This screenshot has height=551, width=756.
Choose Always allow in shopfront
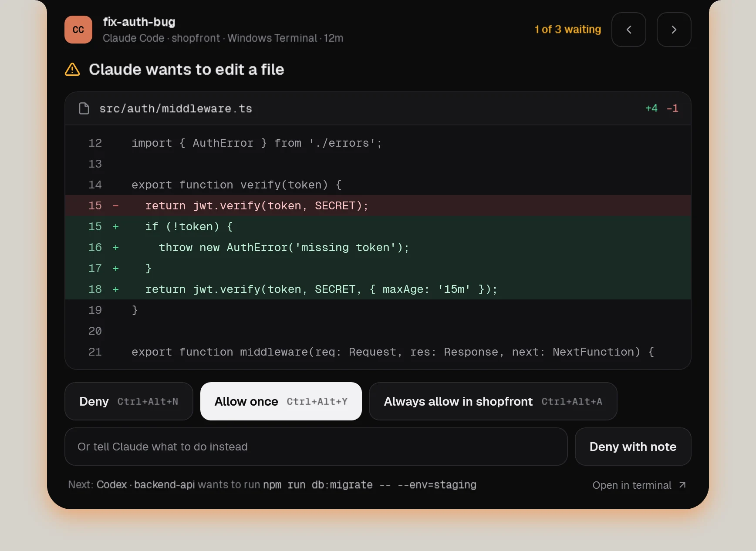click(x=493, y=401)
